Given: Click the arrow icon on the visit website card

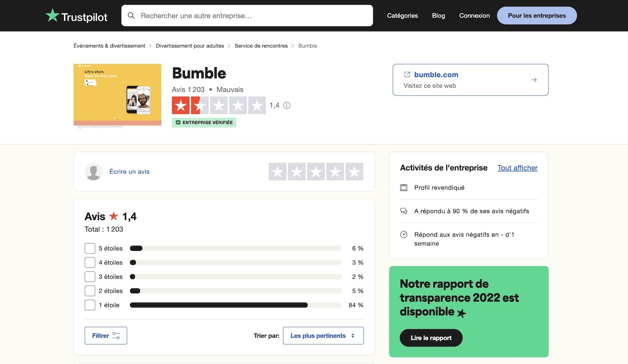Looking at the screenshot, I should pos(534,80).
